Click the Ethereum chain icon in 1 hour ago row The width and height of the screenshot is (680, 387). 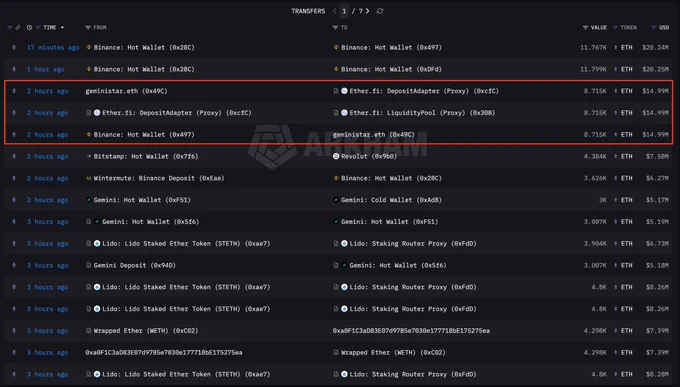click(x=14, y=69)
